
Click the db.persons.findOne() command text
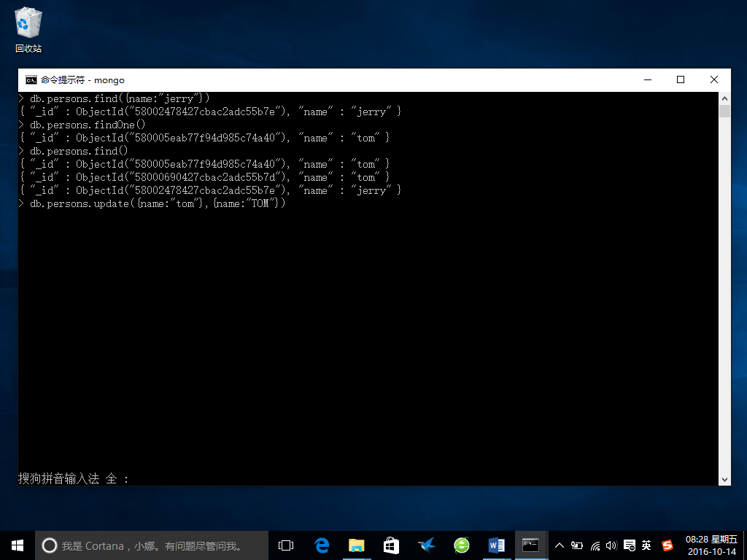[x=88, y=125]
